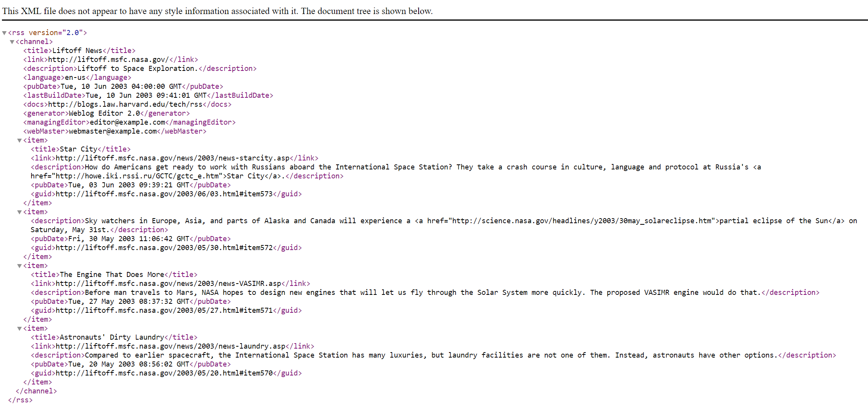Select the webmaster@example.com webMaster value
The image size is (868, 409).
(x=113, y=131)
